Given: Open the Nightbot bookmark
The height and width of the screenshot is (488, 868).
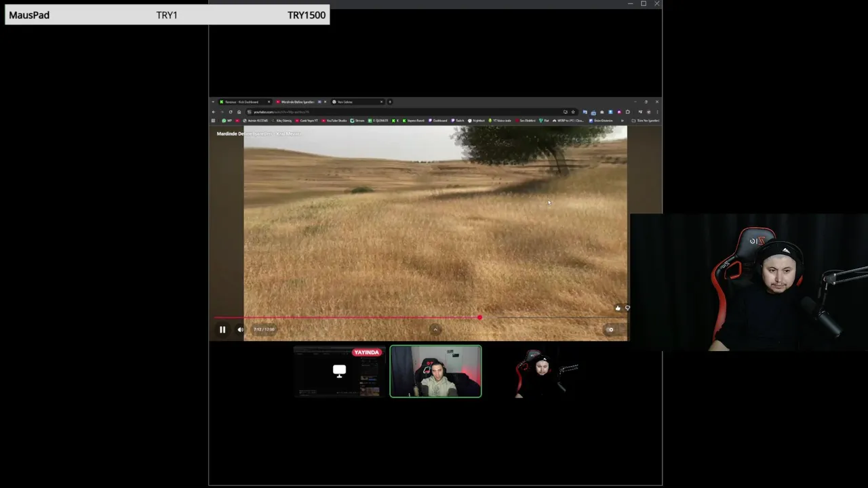Looking at the screenshot, I should pos(477,121).
